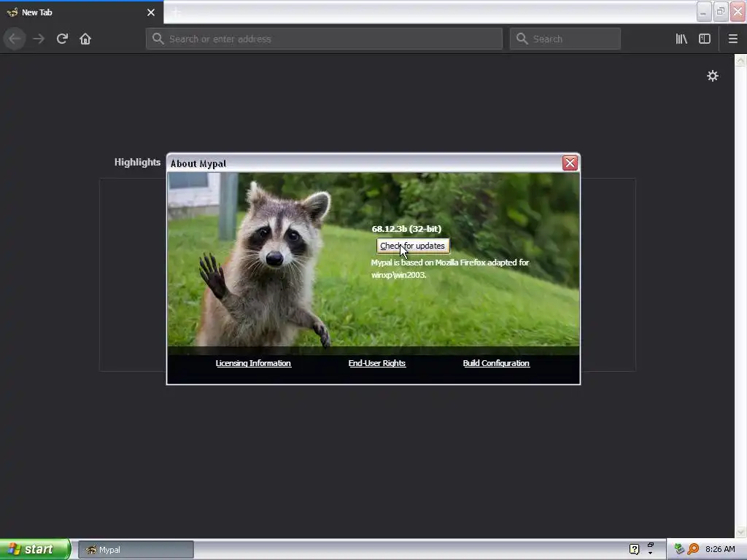Open New Tab page settings gear
This screenshot has width=747, height=560.
[x=712, y=76]
